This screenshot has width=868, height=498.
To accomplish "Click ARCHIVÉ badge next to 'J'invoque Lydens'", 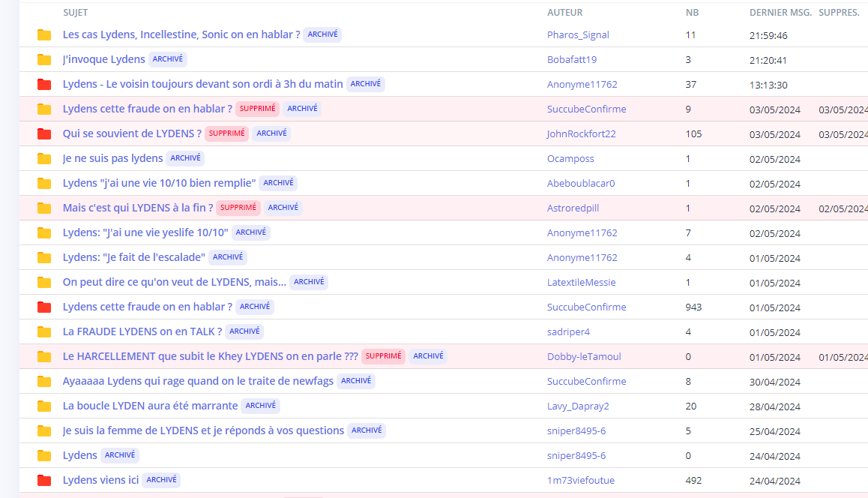I will (168, 59).
